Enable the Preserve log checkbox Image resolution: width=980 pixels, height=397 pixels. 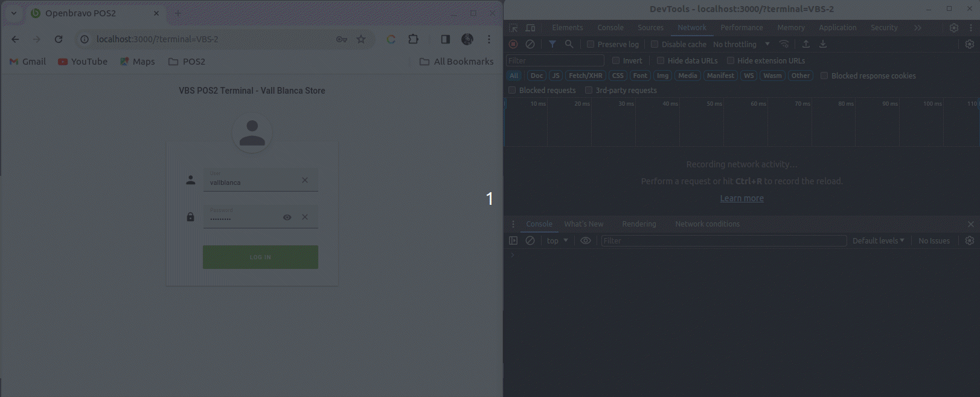pyautogui.click(x=591, y=44)
